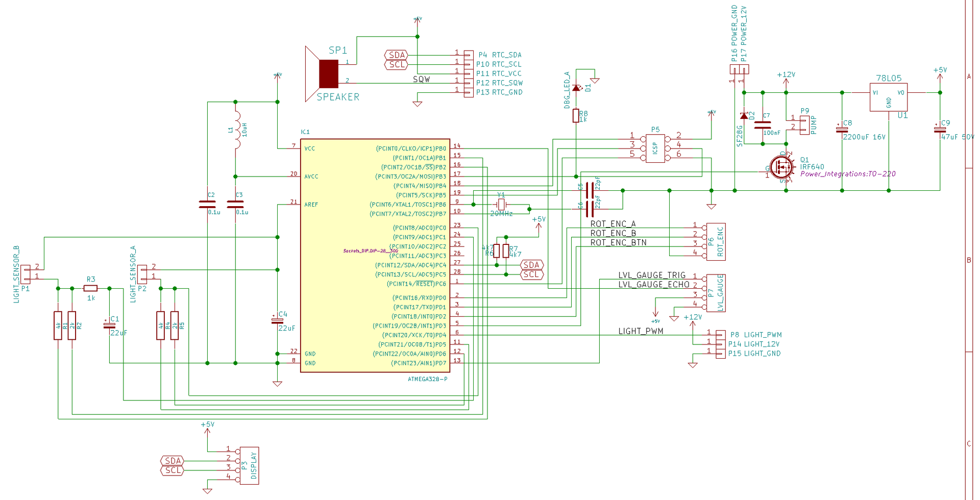This screenshot has width=980, height=500.
Task: Select the SDA net tag beside RTC connectors
Action: 397,55
